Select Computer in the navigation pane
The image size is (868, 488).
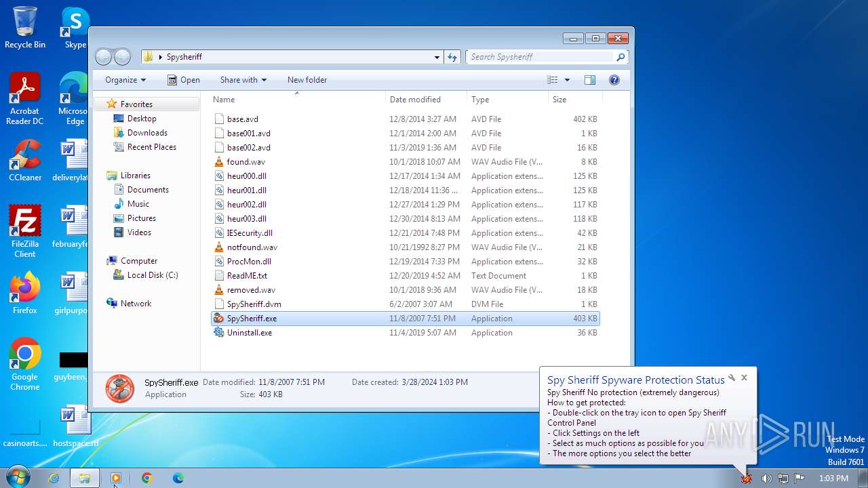point(138,261)
